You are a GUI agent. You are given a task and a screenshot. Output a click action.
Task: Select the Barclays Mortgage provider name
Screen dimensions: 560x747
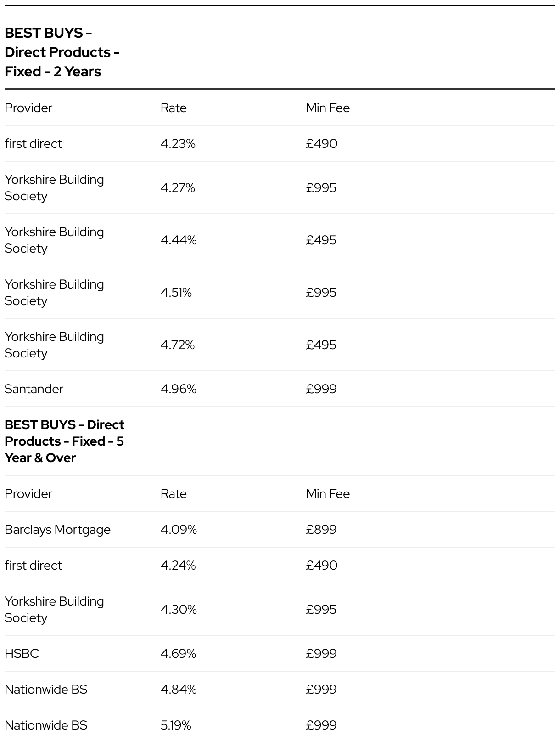point(57,530)
